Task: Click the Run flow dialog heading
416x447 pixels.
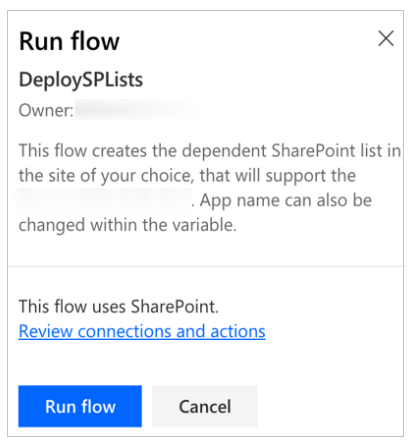Action: click(69, 41)
